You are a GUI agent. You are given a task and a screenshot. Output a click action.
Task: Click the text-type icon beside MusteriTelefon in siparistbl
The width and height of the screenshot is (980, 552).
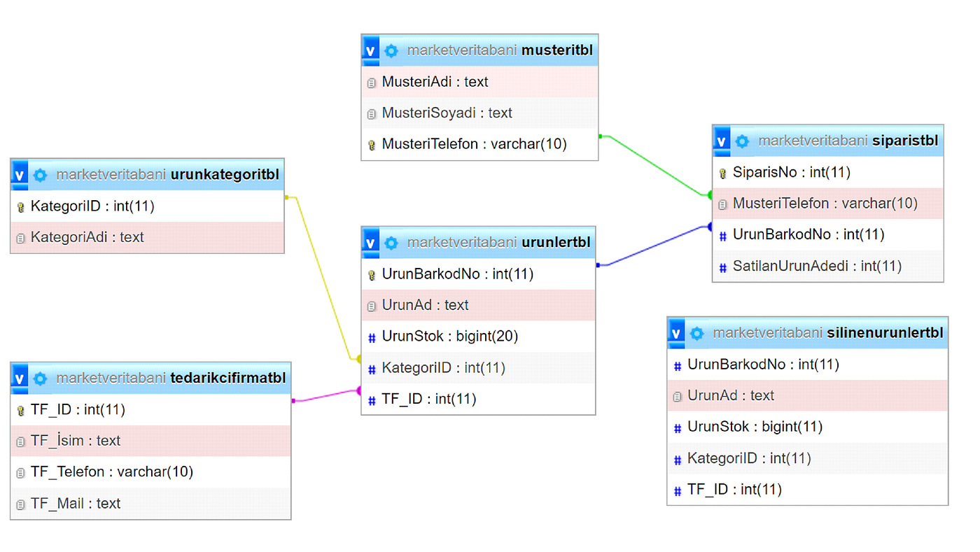[x=723, y=205]
